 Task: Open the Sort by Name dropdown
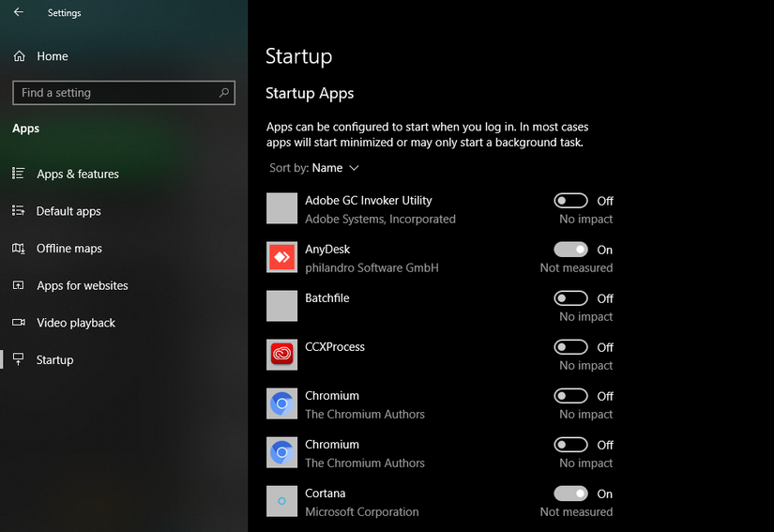pyautogui.click(x=314, y=168)
